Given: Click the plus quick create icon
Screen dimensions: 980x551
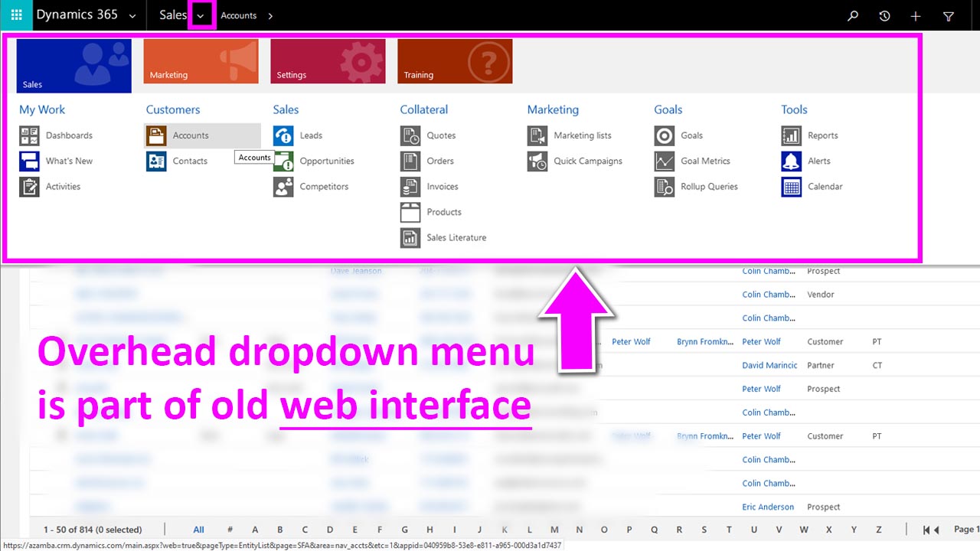Looking at the screenshot, I should click(916, 15).
